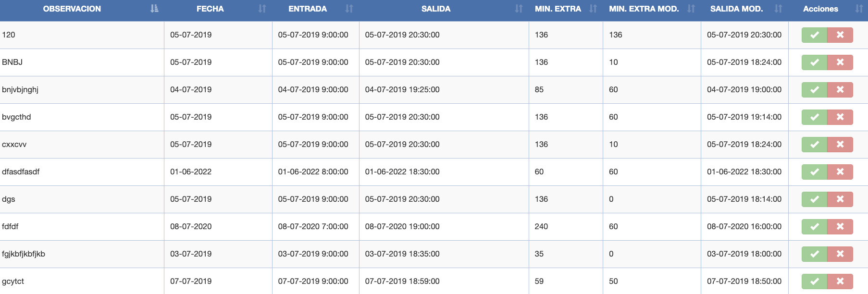Reject the BNBJ row with red X

[x=840, y=62]
